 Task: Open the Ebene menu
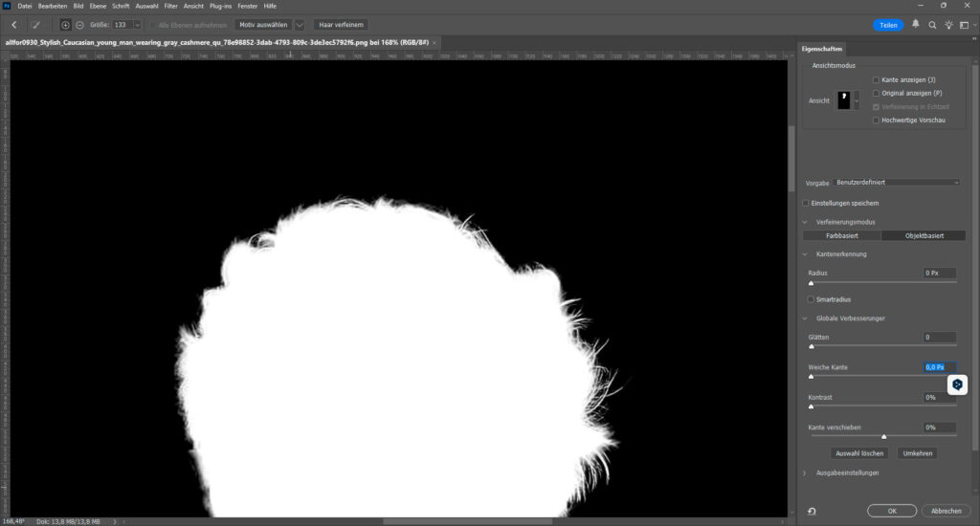click(98, 6)
